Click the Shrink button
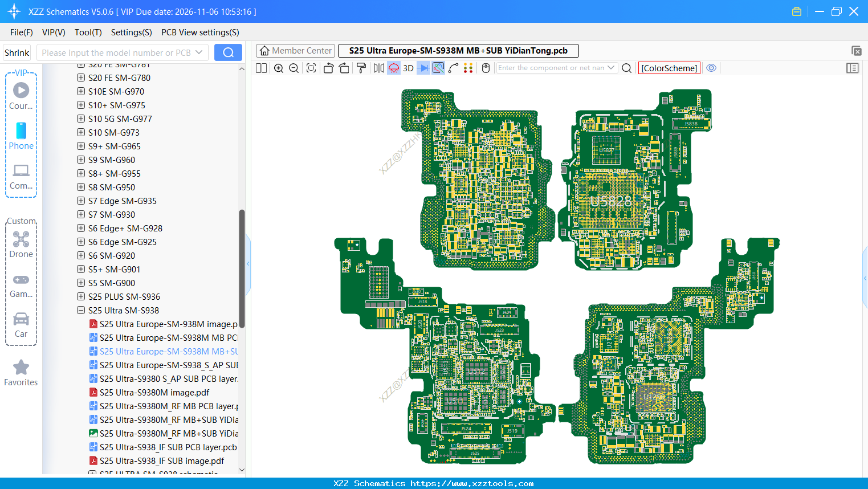This screenshot has height=489, width=868. [17, 52]
